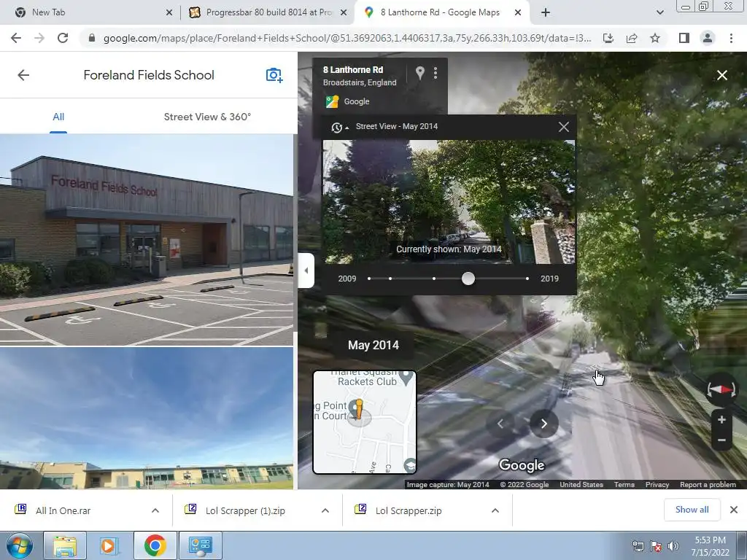The height and width of the screenshot is (560, 747).
Task: Select the 2009 timeline marker dot
Action: pos(369,279)
